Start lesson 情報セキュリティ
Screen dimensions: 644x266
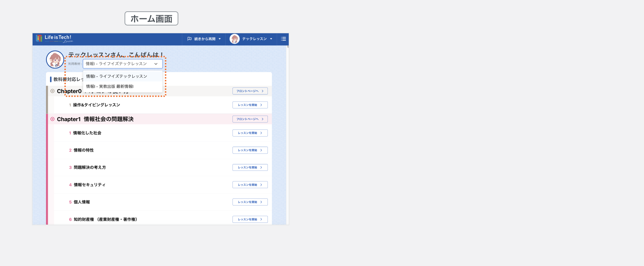pos(250,185)
